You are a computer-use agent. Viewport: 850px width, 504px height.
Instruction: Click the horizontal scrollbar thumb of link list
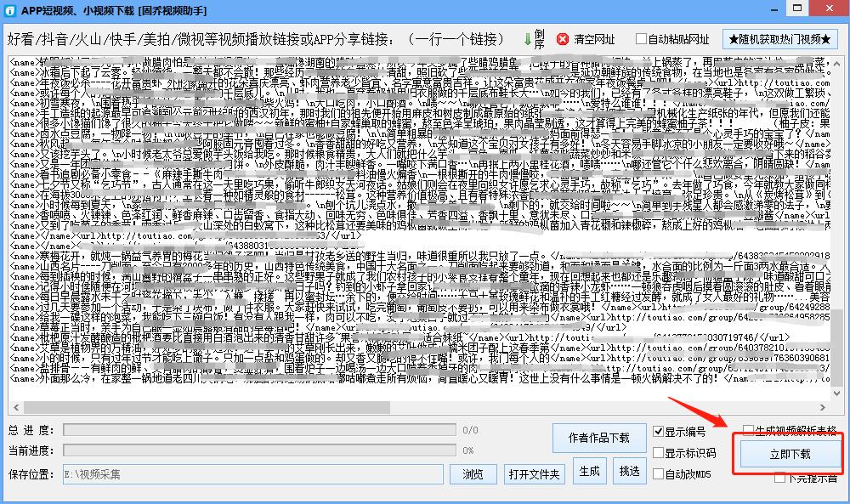(207, 407)
